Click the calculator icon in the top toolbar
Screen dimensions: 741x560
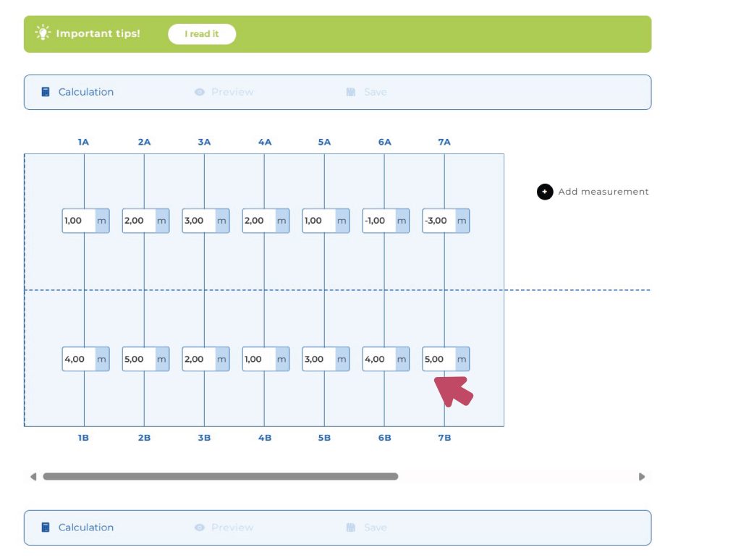pos(46,92)
